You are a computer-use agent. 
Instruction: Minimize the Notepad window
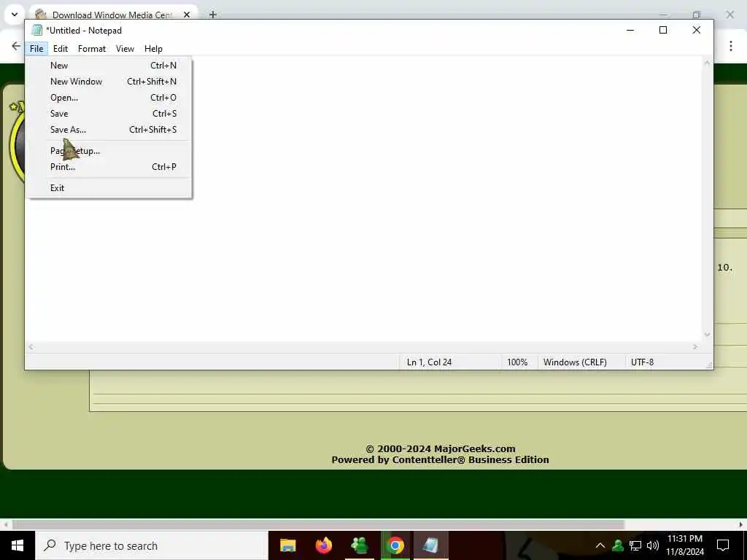630,30
